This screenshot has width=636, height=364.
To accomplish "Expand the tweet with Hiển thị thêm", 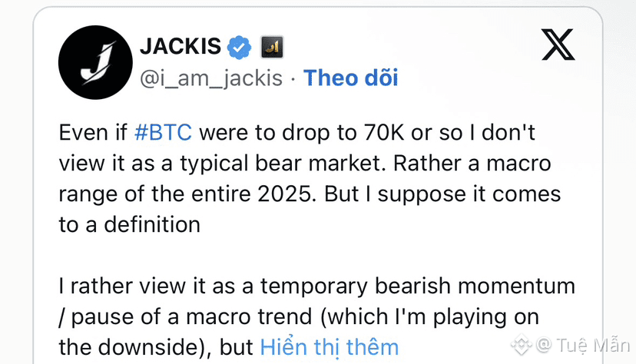I will pyautogui.click(x=330, y=346).
